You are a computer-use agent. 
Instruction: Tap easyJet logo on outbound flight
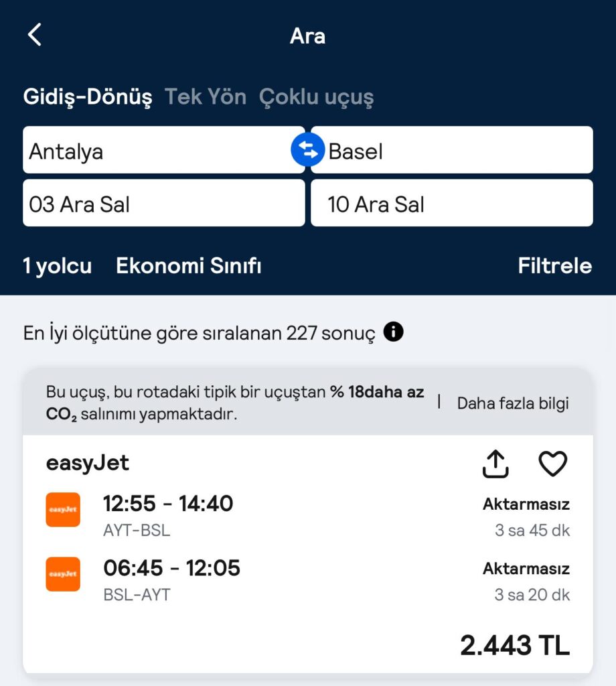click(x=63, y=510)
